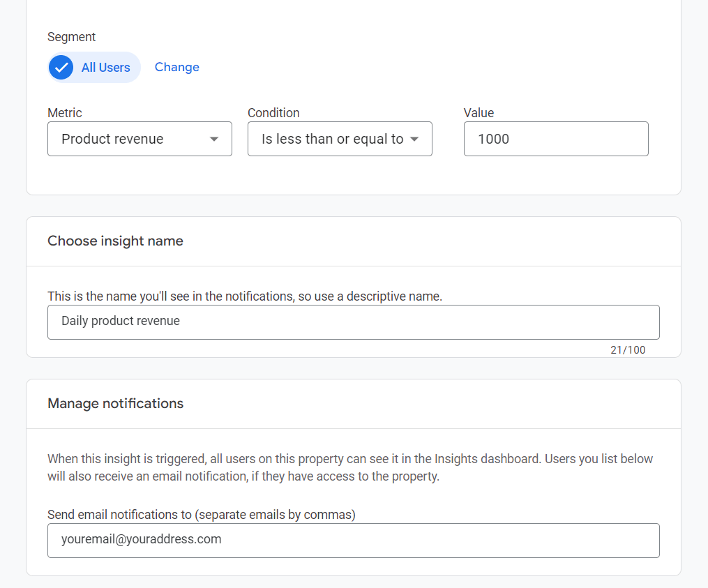
Task: Click the notification description text
Action: point(349,467)
